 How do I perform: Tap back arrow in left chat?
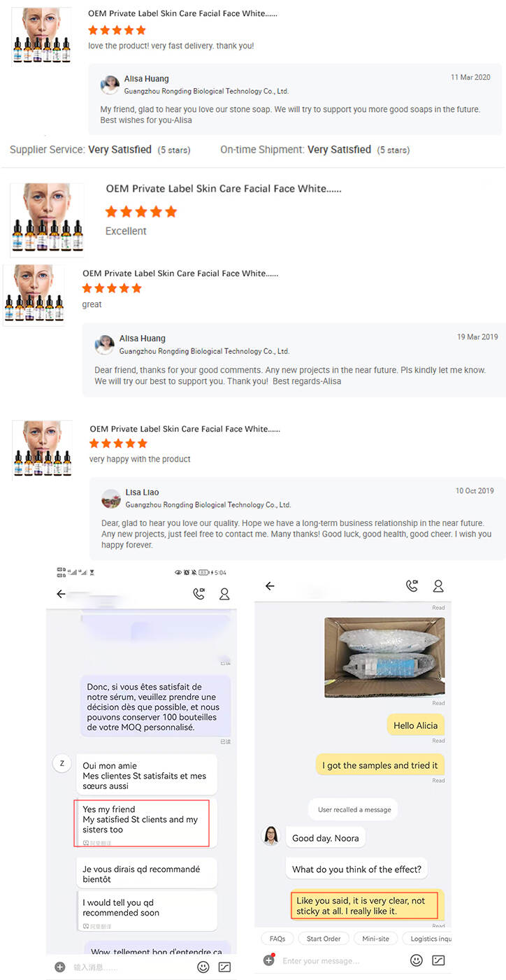click(x=61, y=594)
